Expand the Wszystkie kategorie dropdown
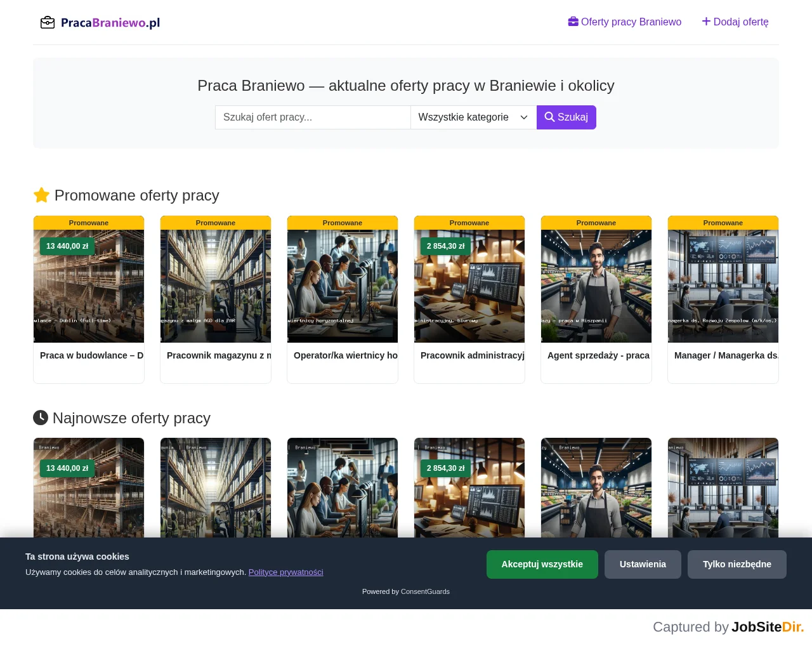 pos(473,117)
